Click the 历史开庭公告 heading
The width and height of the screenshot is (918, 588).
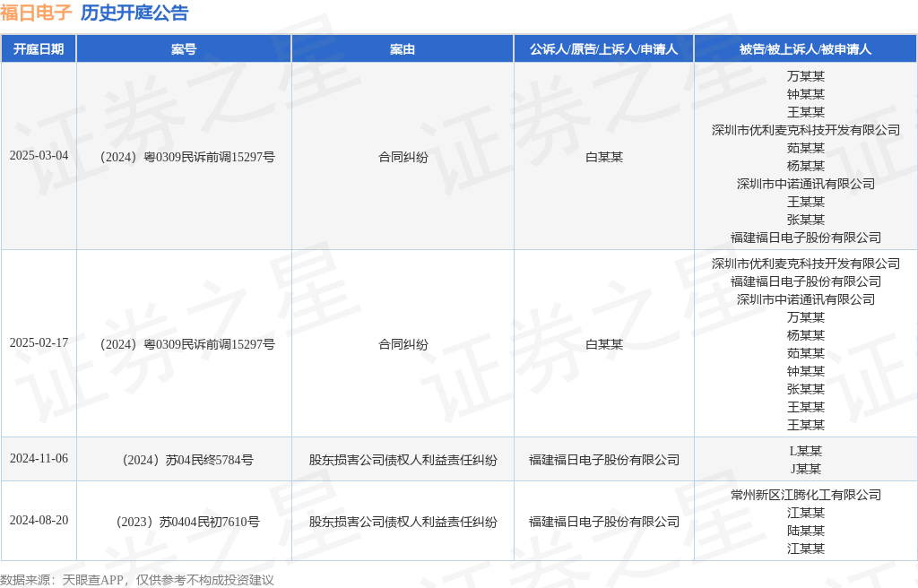tap(134, 13)
